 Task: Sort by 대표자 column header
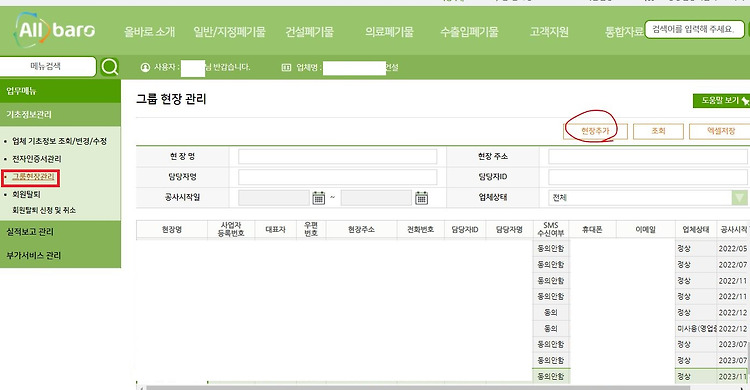point(276,230)
